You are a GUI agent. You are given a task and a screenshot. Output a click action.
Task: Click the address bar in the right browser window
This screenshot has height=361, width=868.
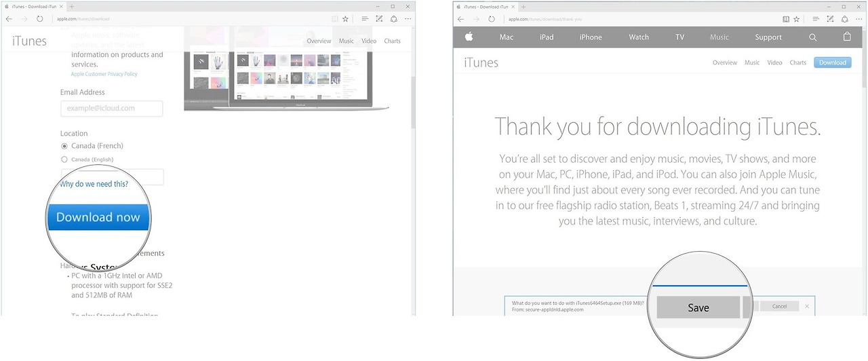click(x=641, y=19)
